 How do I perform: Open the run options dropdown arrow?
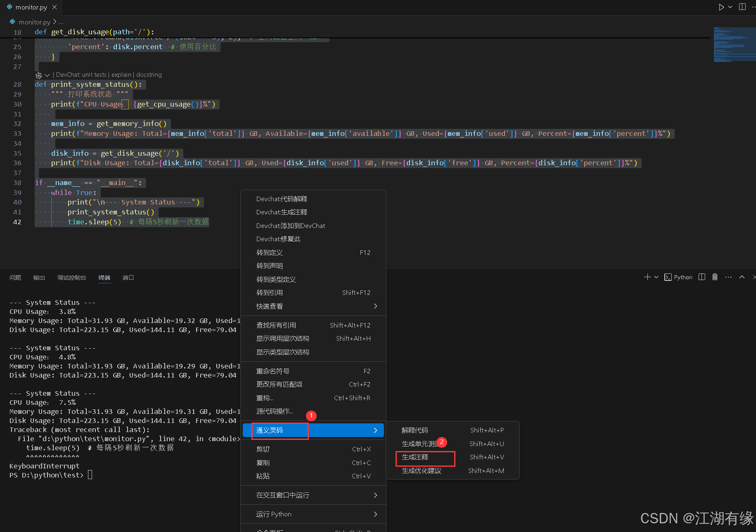[x=730, y=7]
